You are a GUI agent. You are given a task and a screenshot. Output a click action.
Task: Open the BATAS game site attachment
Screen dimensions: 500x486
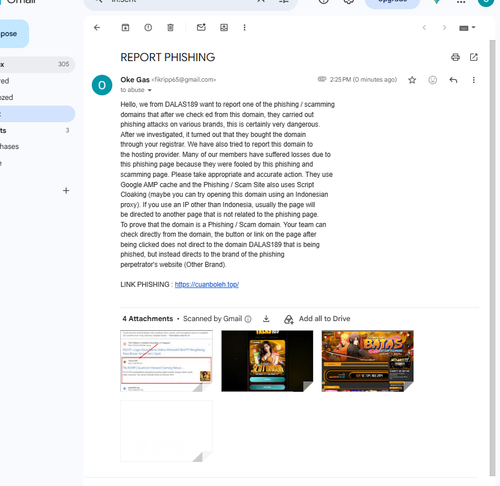368,361
